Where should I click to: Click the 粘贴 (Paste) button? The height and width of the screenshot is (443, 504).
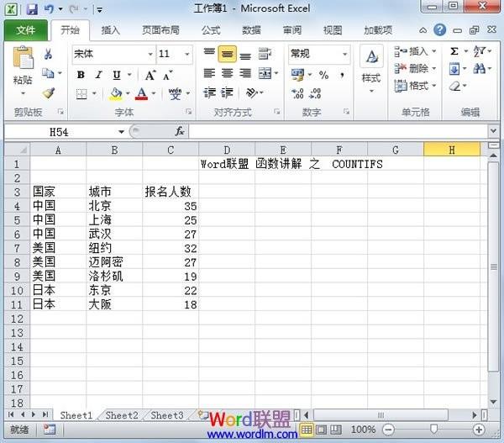coord(23,69)
